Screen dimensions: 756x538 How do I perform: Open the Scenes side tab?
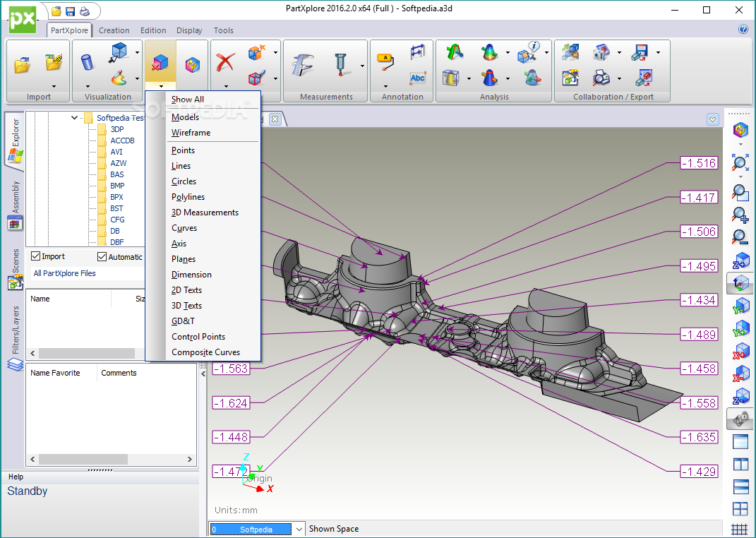(x=15, y=269)
